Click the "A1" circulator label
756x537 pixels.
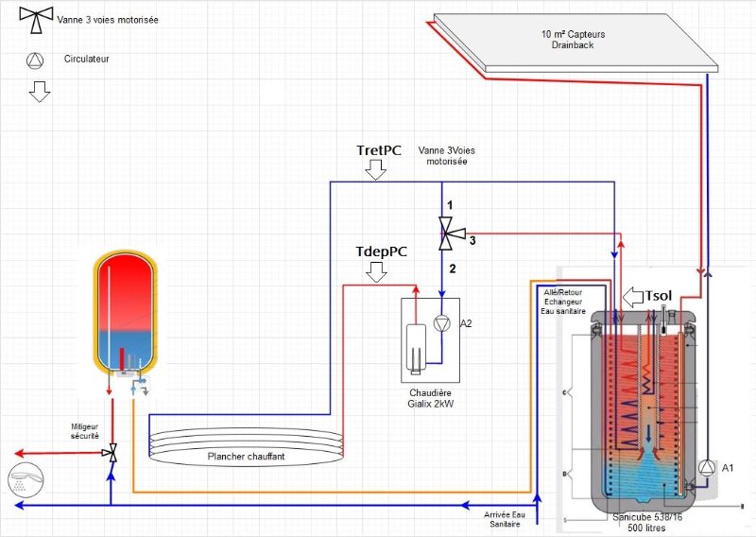728,468
